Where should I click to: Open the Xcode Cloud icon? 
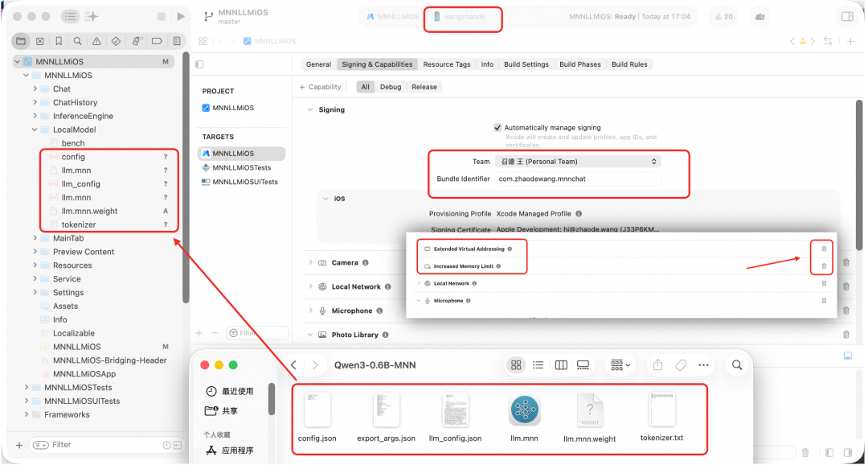pyautogui.click(x=760, y=17)
